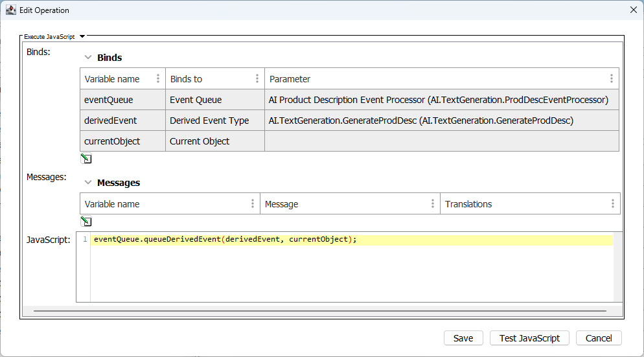Click the Save button

coord(463,338)
